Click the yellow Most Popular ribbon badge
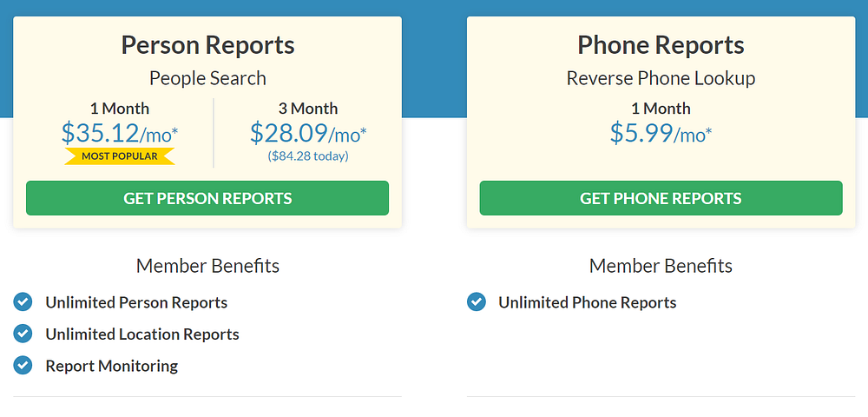868x417 pixels. [120, 156]
